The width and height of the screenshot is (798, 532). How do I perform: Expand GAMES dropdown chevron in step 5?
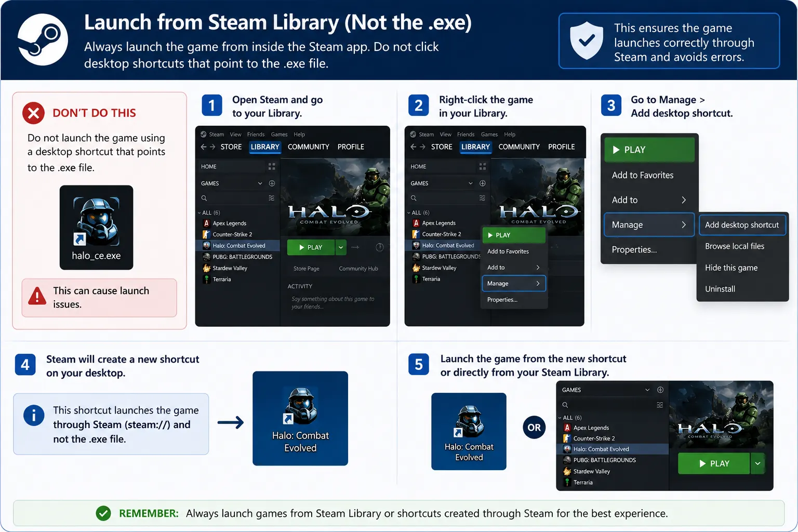(x=647, y=390)
